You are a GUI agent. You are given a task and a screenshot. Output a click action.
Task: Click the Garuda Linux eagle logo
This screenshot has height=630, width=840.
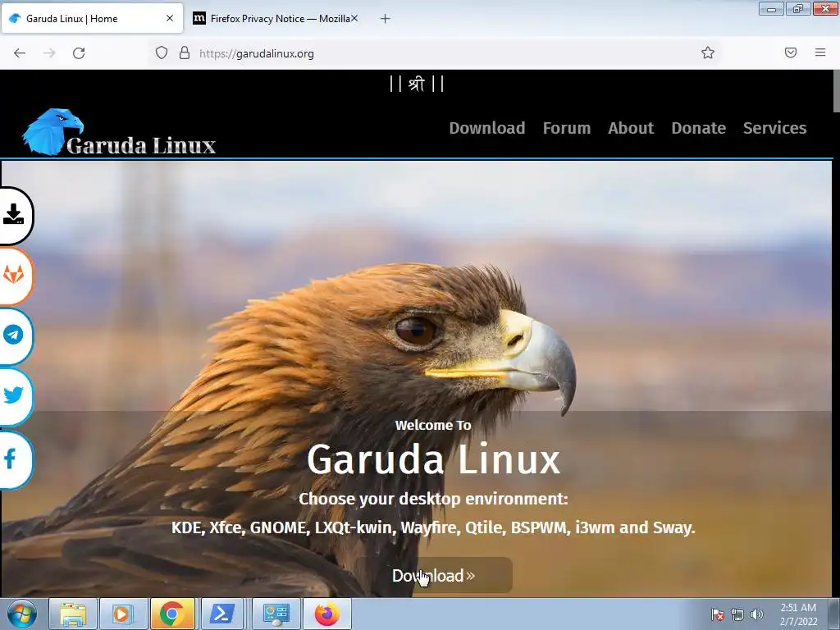pyautogui.click(x=52, y=132)
